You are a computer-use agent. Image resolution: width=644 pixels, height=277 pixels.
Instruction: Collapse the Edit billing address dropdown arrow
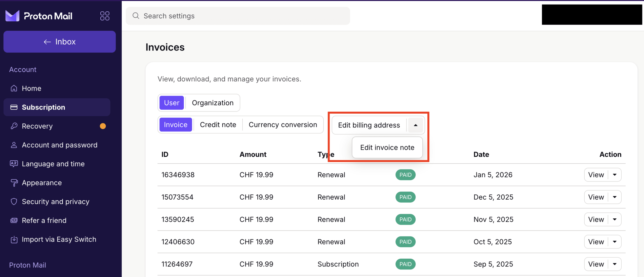pos(415,125)
